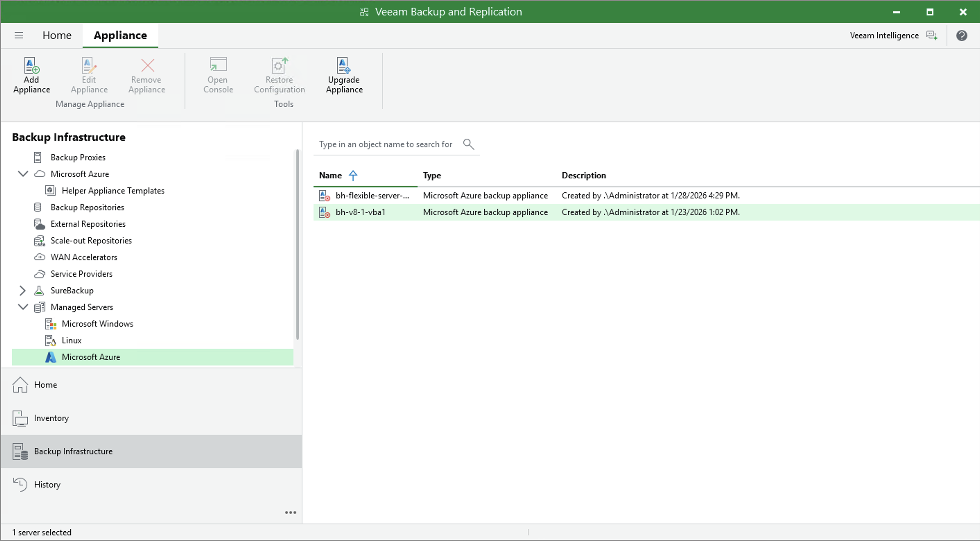Click the infrastructure tree vertical scrollbar
Image resolution: width=980 pixels, height=541 pixels.
298,244
